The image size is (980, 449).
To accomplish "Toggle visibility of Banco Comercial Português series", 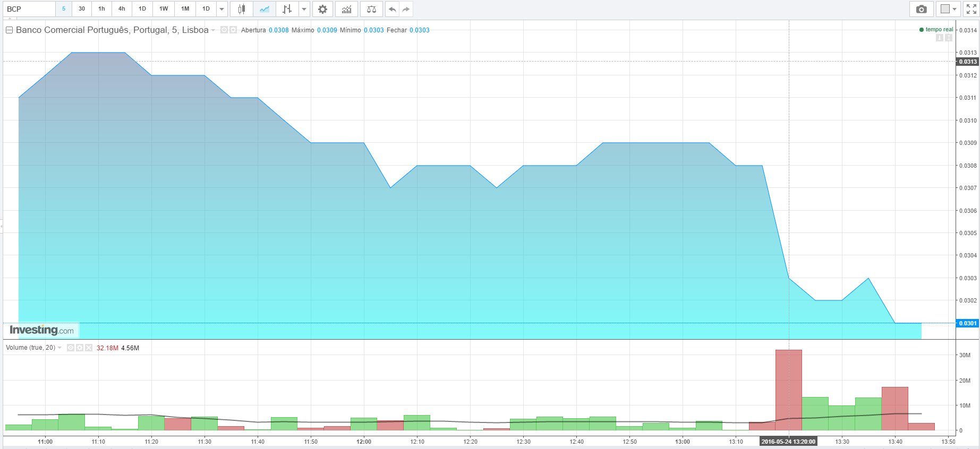I will coord(224,30).
